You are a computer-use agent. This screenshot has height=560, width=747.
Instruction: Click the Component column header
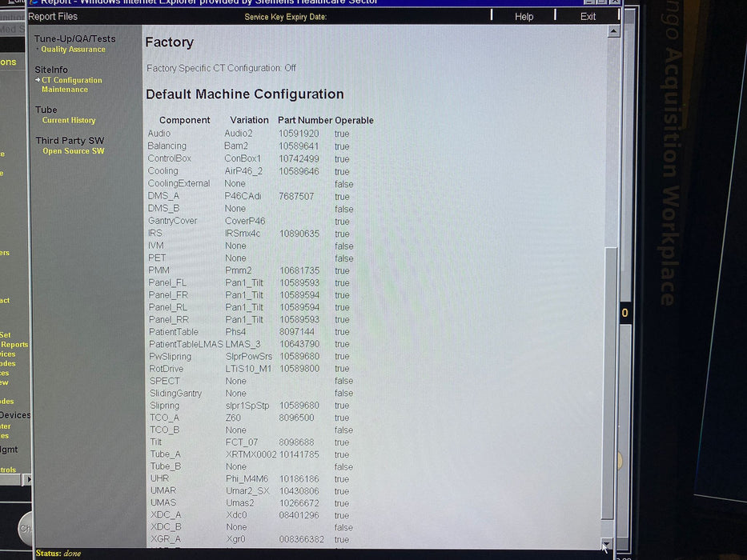[x=184, y=121]
